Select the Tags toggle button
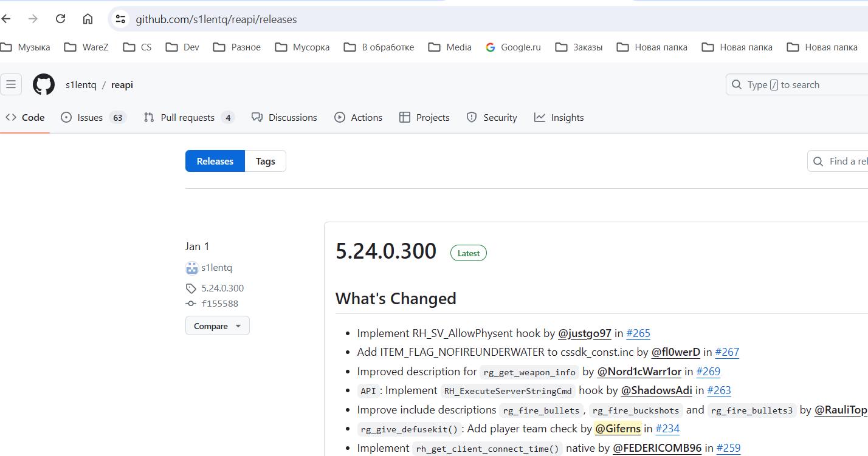Image resolution: width=868 pixels, height=456 pixels. pos(265,161)
